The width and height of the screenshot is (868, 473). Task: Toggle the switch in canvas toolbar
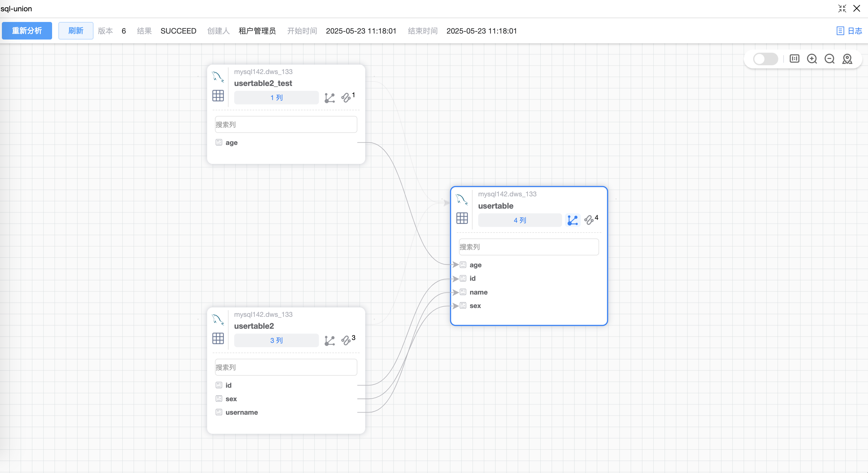coord(765,59)
